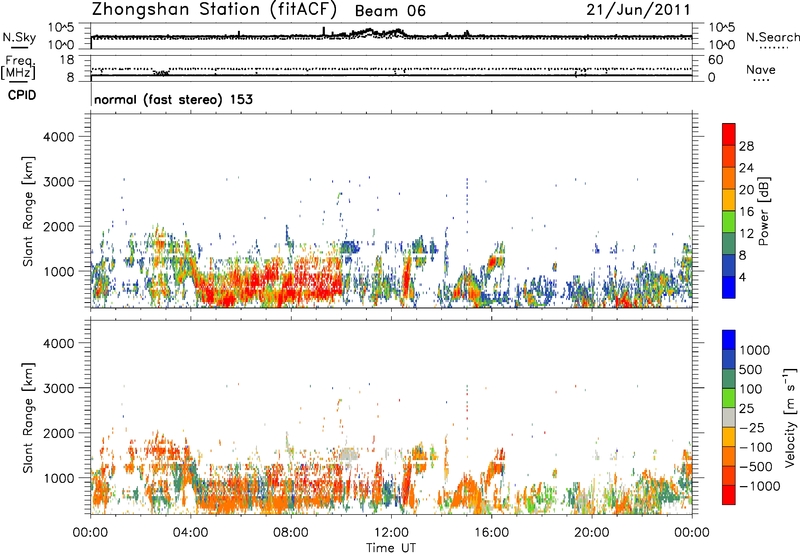Click the 16:00 time axis label
Image resolution: width=800 pixels, height=554 pixels.
[x=491, y=533]
